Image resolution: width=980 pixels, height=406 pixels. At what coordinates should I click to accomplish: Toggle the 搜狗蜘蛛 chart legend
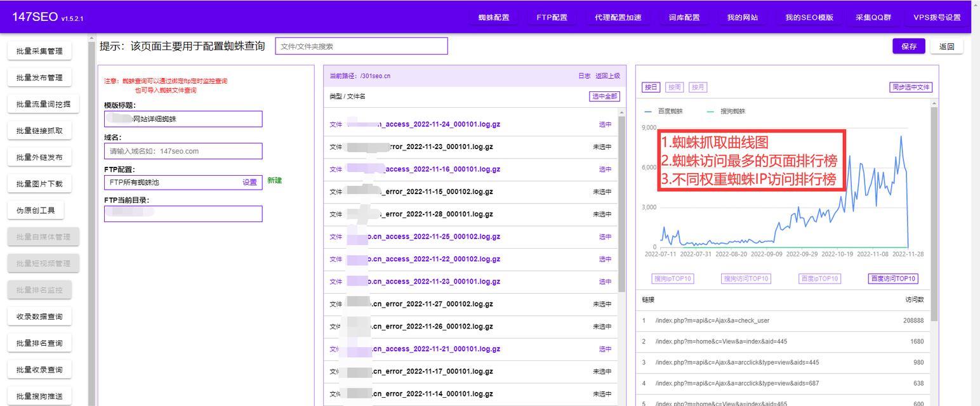click(x=726, y=111)
